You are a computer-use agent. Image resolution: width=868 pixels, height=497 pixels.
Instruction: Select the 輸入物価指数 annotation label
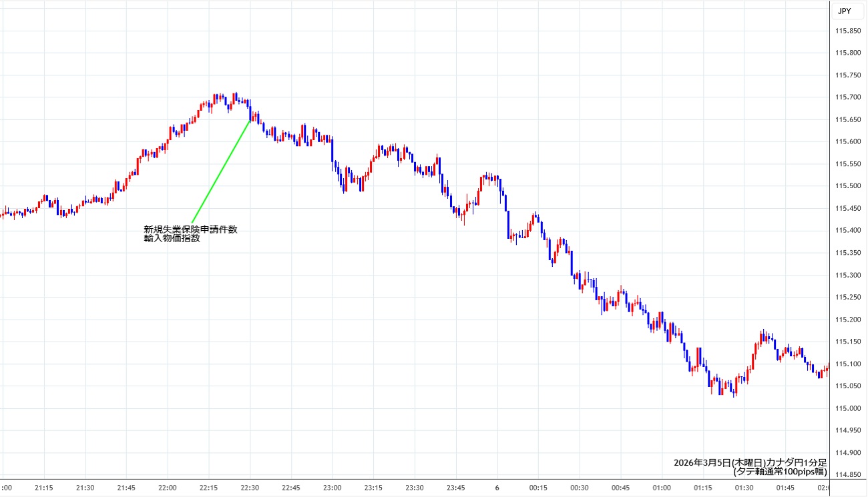(x=172, y=239)
